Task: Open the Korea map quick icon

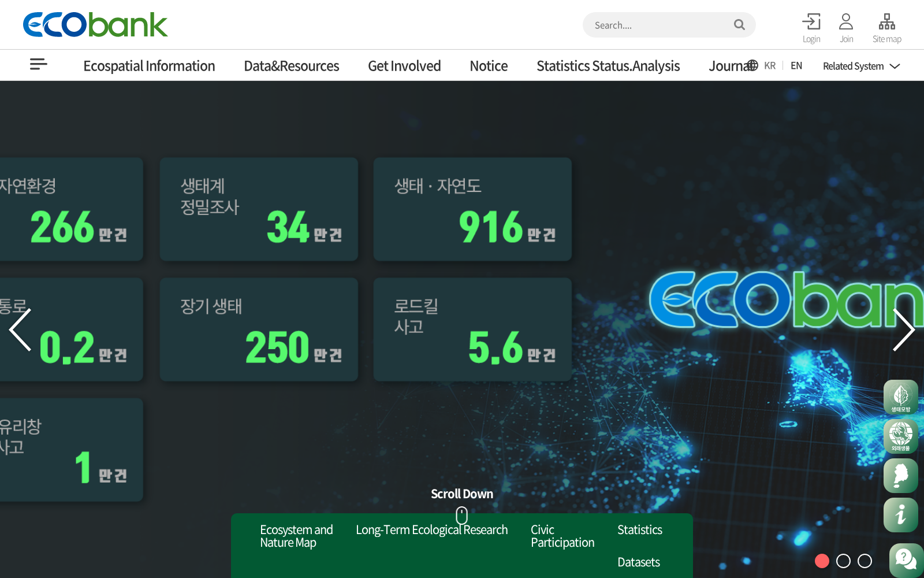Action: [x=901, y=476]
